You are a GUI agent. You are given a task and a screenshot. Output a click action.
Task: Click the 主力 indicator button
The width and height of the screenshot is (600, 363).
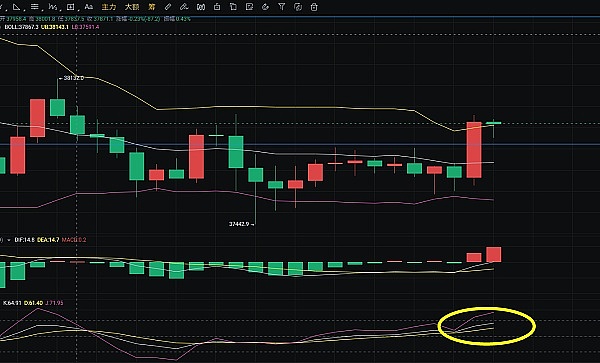(x=109, y=7)
